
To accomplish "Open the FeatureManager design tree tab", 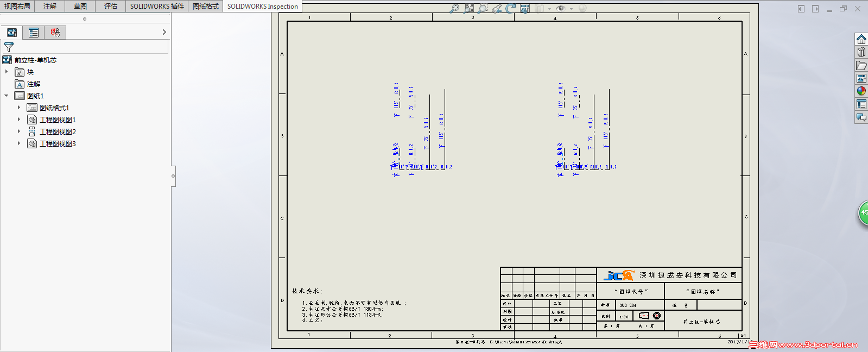I will point(12,33).
